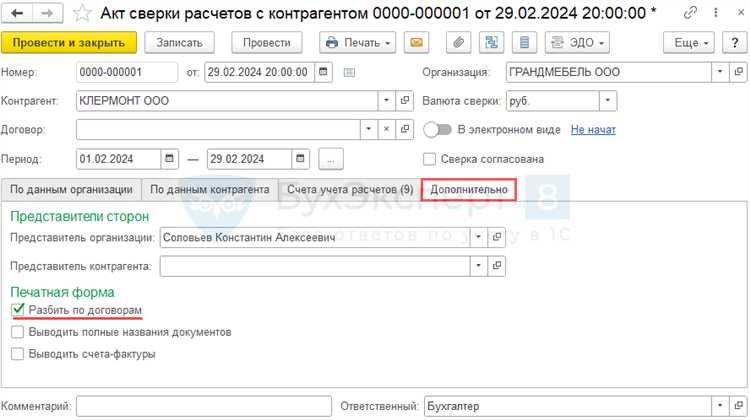Open the Еще menu
750x420 pixels.
coord(689,43)
